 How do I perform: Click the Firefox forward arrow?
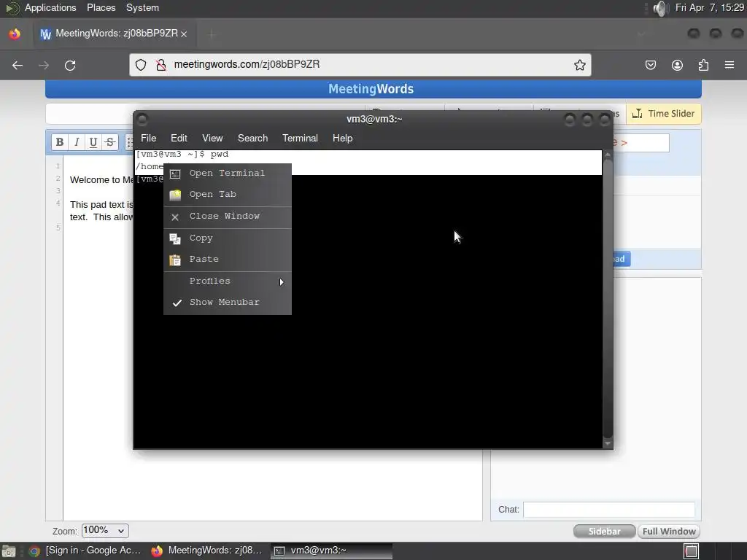44,65
